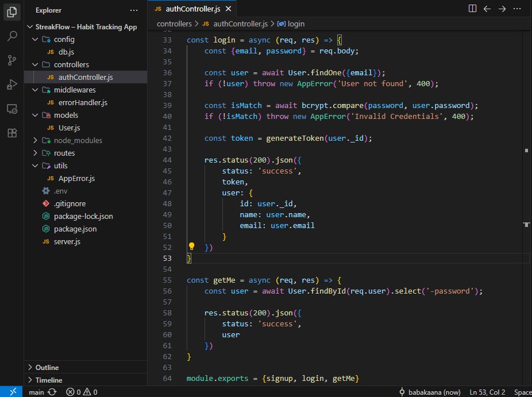
Task: Expand the Timeline section
Action: pyautogui.click(x=86, y=380)
